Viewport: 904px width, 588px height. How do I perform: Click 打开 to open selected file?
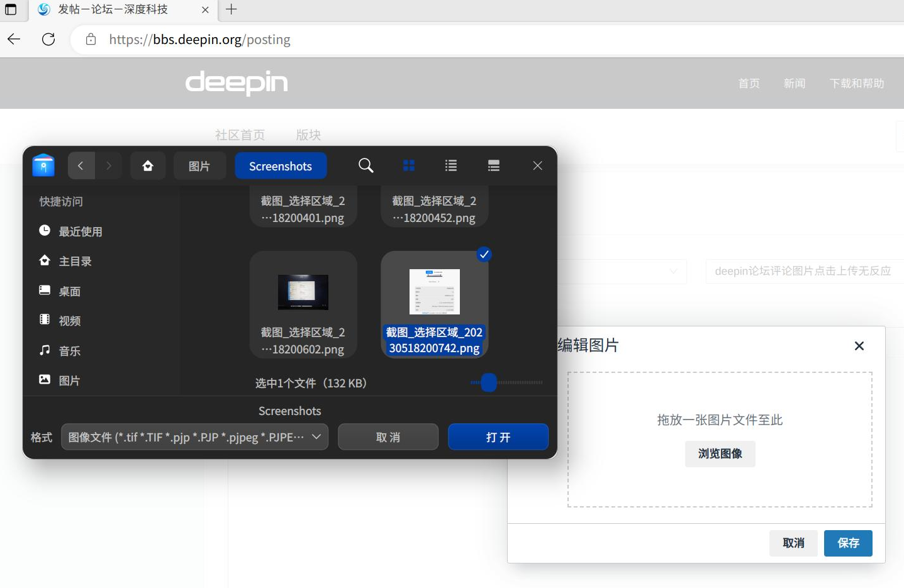tap(498, 437)
